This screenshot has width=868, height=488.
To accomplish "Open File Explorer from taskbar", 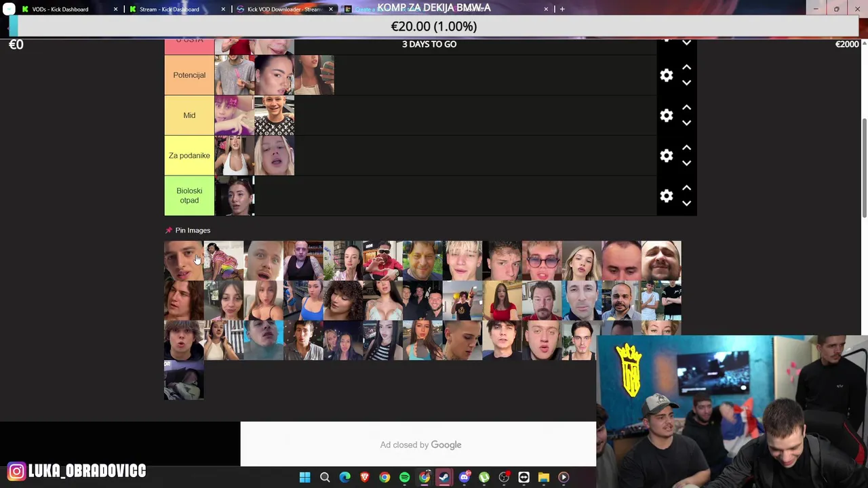I will click(544, 477).
